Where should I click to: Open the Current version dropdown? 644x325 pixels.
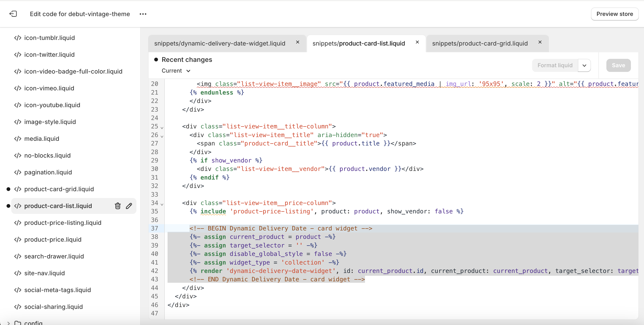click(x=176, y=71)
